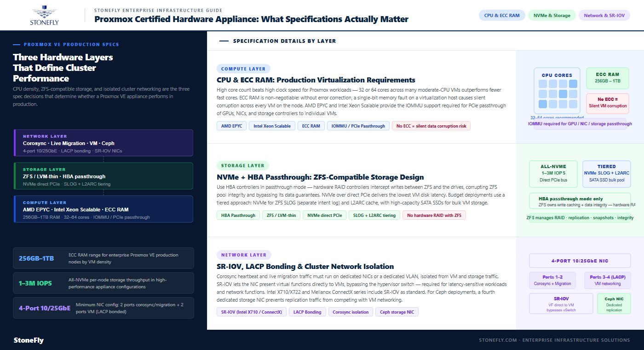Click the Ports 1–2 Corosync + Migration box
This screenshot has width=644, height=350.
coord(553,280)
